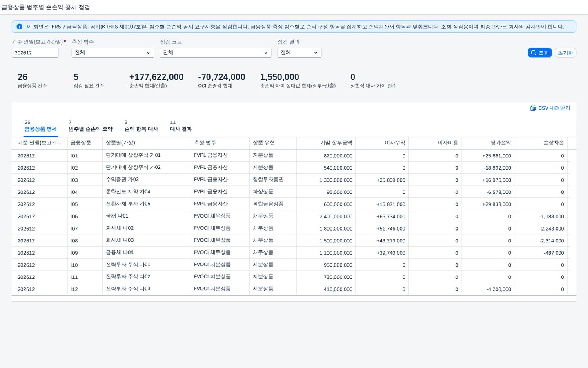
Task: Click the 회사채 나03 cell
Action: coord(147,240)
